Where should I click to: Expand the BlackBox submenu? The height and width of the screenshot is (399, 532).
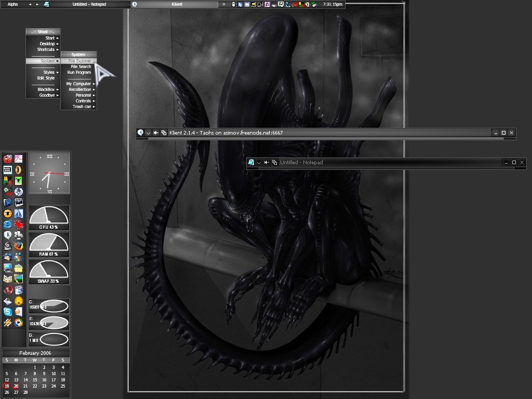point(43,89)
